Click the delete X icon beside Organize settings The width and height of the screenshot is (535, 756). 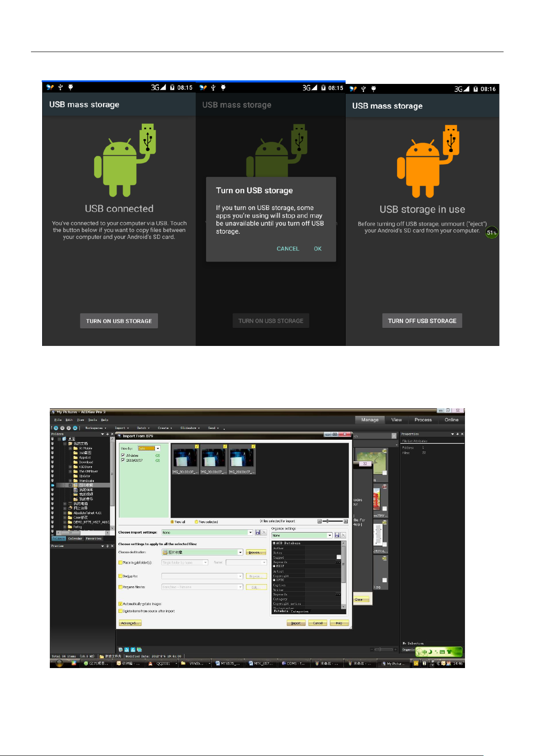click(343, 535)
